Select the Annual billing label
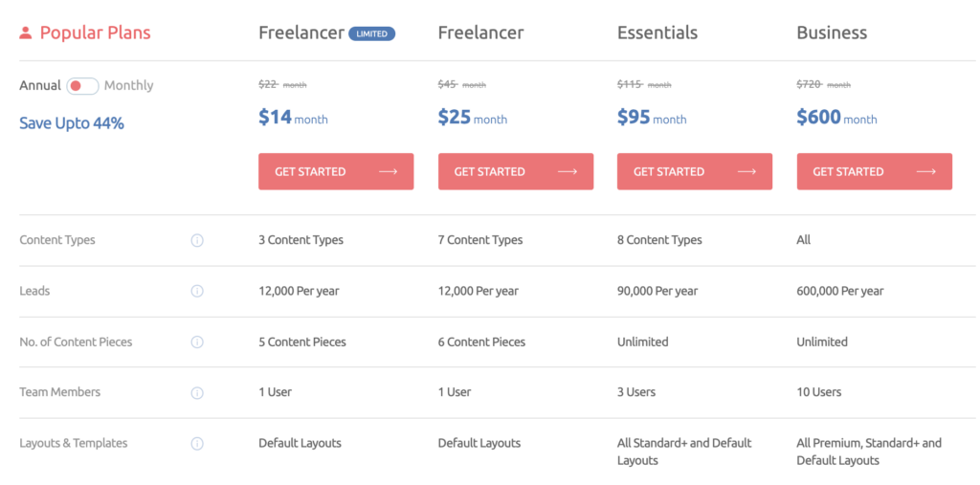The image size is (980, 485). (x=40, y=86)
